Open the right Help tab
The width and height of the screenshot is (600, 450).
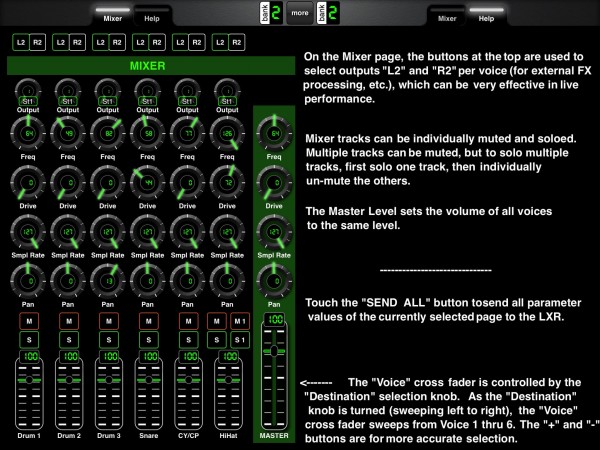(486, 16)
